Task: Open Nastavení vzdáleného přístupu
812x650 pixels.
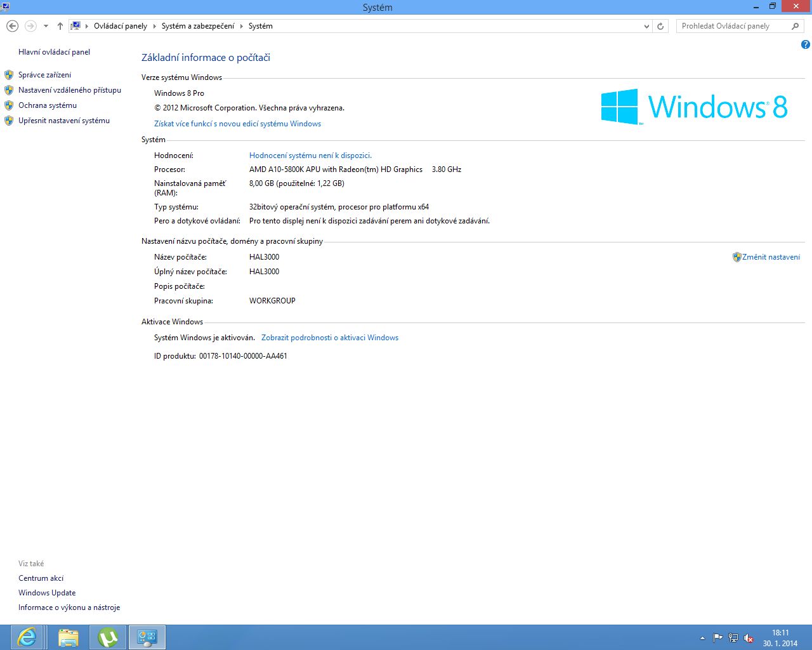Action: click(x=70, y=90)
